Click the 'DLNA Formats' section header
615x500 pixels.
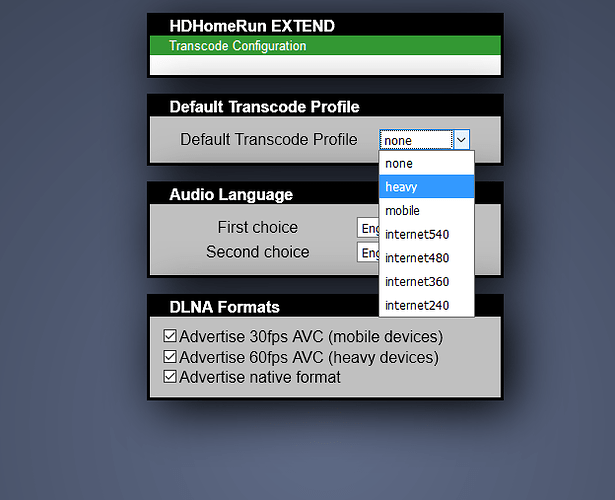pyautogui.click(x=224, y=307)
